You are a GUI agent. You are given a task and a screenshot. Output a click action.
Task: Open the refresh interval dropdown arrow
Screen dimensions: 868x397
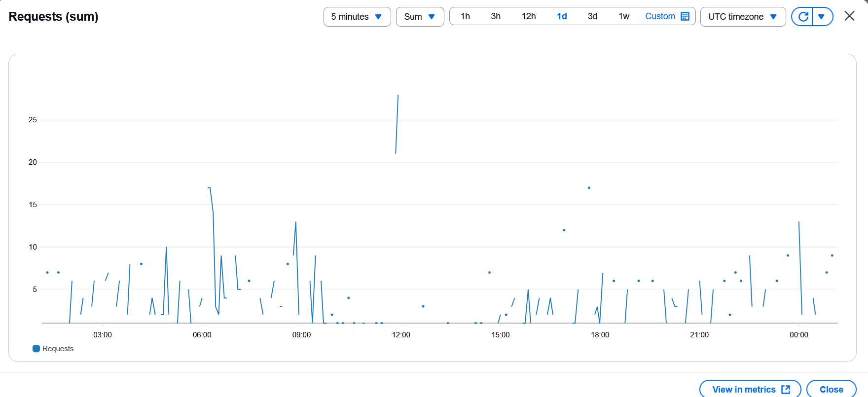[822, 17]
